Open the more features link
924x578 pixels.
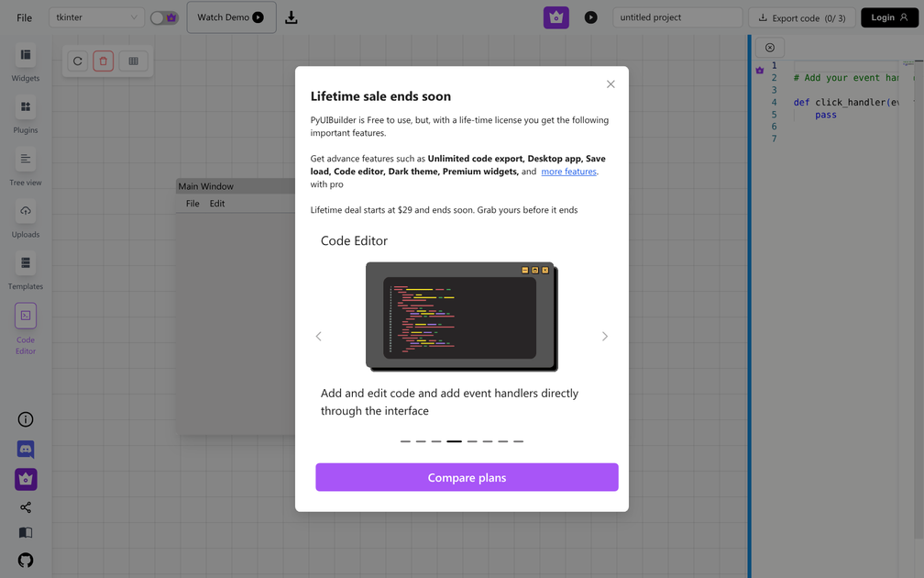click(x=568, y=171)
